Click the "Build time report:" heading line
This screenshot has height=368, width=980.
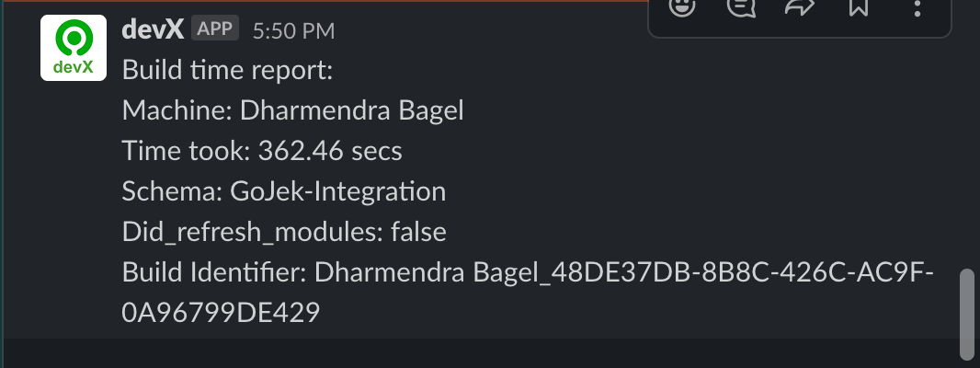[227, 70]
